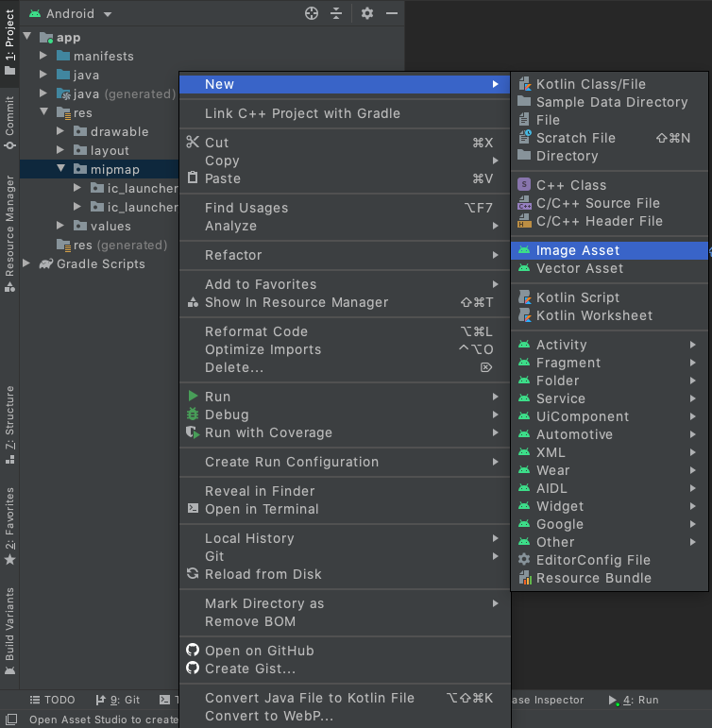Click the Reload from Disk refresh icon
This screenshot has width=712, height=728.
point(193,573)
